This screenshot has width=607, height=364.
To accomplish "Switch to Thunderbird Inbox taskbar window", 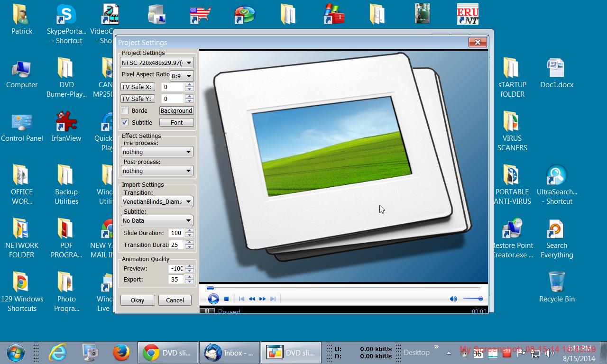I will 230,353.
